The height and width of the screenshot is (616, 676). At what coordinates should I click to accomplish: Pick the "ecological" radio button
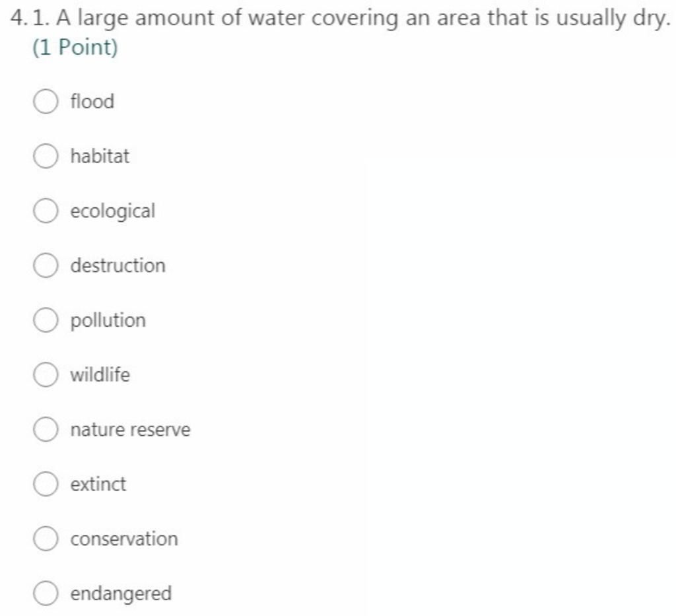(x=45, y=212)
